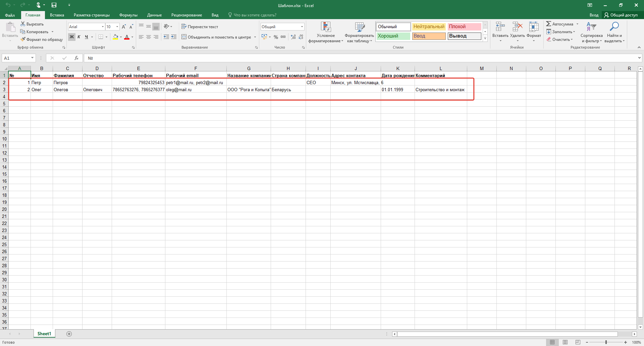Click the Undo arrow icon

8,5
